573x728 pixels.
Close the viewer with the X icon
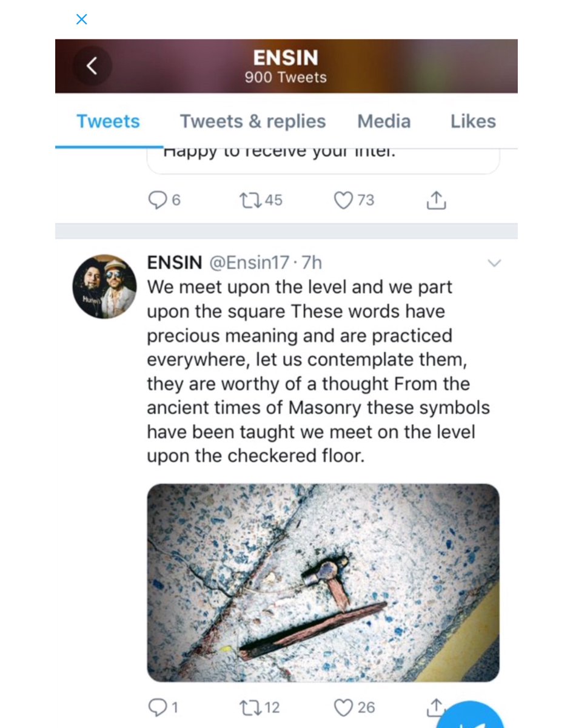pos(81,19)
